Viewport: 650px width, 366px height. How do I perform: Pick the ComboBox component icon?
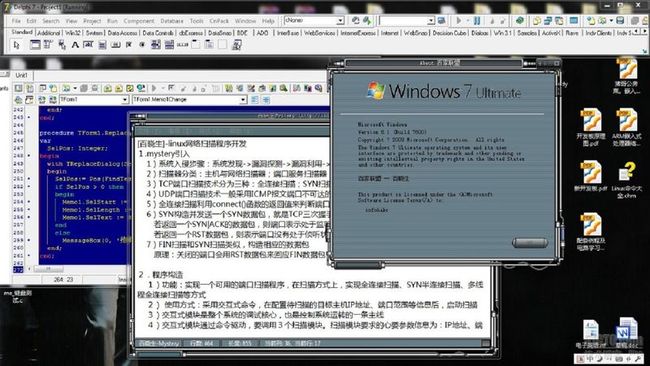[x=169, y=45]
